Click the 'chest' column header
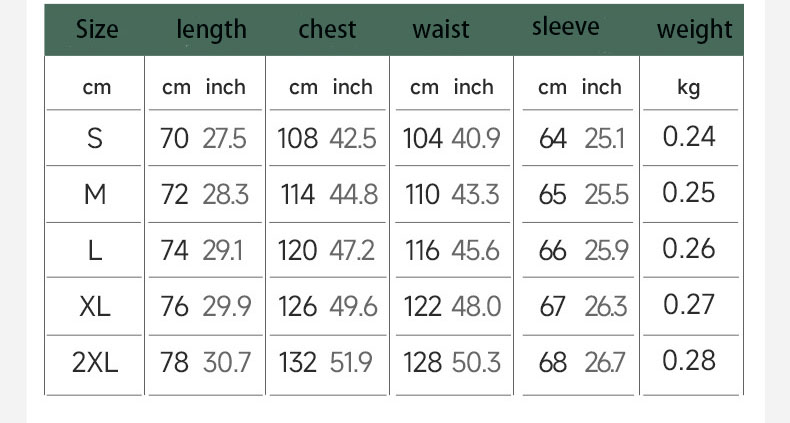 coord(327,30)
